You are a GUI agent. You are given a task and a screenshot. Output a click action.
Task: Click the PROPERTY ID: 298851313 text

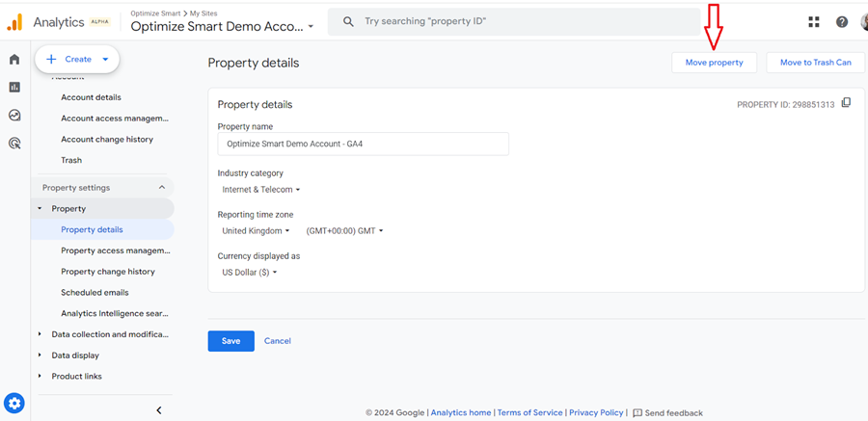point(785,105)
